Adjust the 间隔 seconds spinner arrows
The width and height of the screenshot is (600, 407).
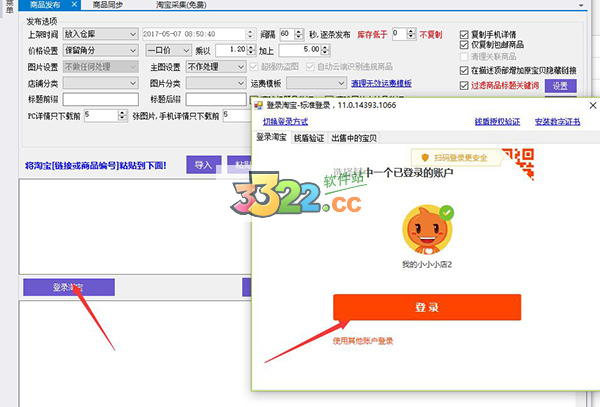coord(299,34)
